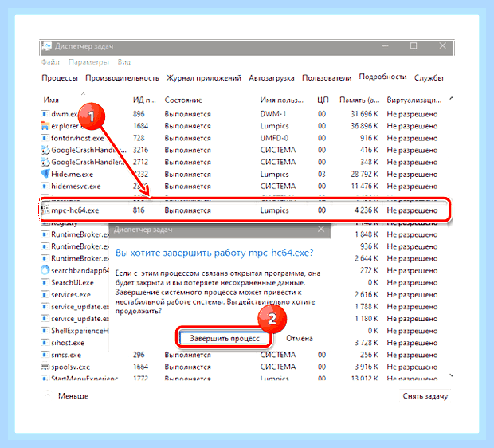The width and height of the screenshot is (494, 448).
Task: Click memory value 31 696 K
Action: (x=364, y=114)
